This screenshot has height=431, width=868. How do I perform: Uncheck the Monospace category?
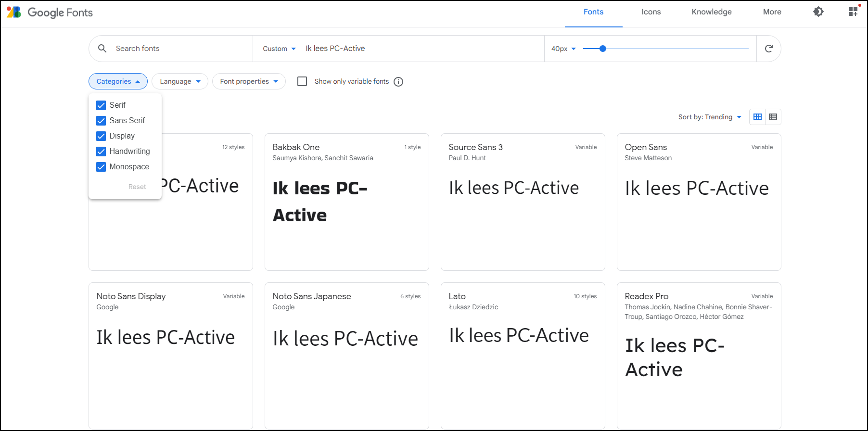pos(101,167)
